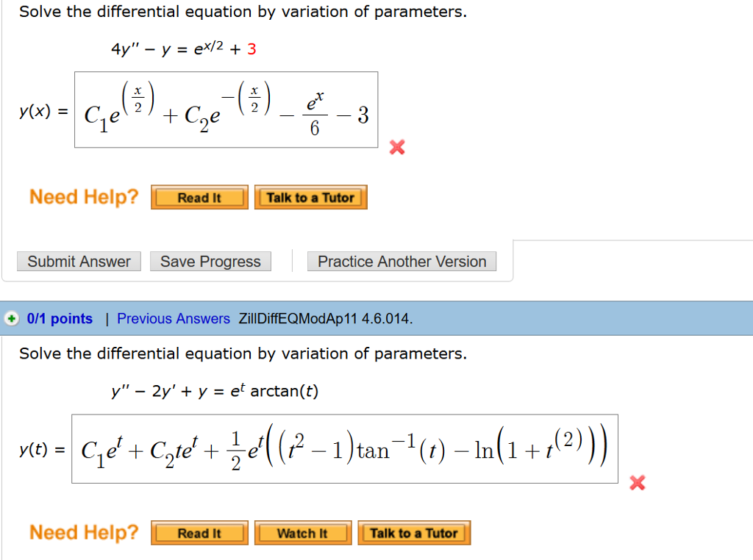Click the red X beside the y(x) answer
This screenshot has height=560, width=753.
click(396, 147)
